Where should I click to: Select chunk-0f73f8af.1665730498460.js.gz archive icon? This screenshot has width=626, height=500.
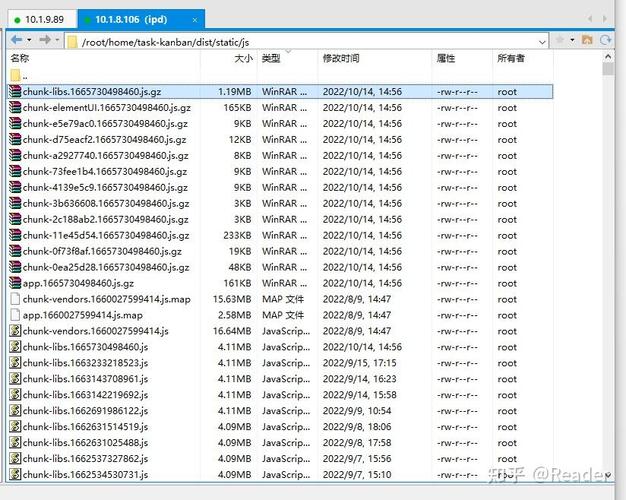[15, 251]
